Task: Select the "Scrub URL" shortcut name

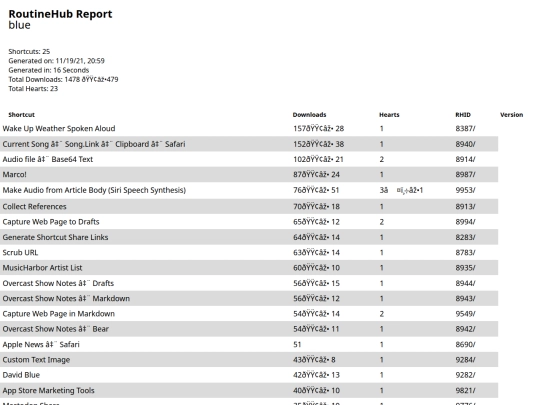Action: (20, 253)
